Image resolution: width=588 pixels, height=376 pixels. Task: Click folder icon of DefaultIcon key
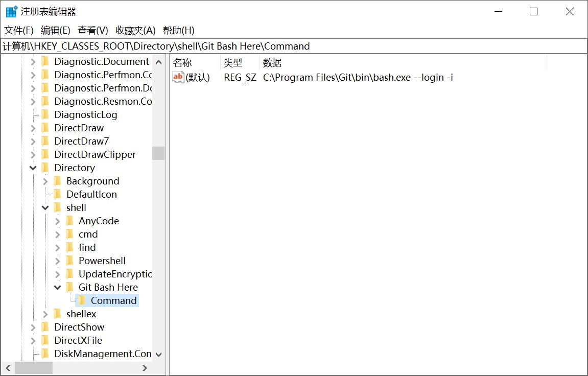tap(57, 194)
